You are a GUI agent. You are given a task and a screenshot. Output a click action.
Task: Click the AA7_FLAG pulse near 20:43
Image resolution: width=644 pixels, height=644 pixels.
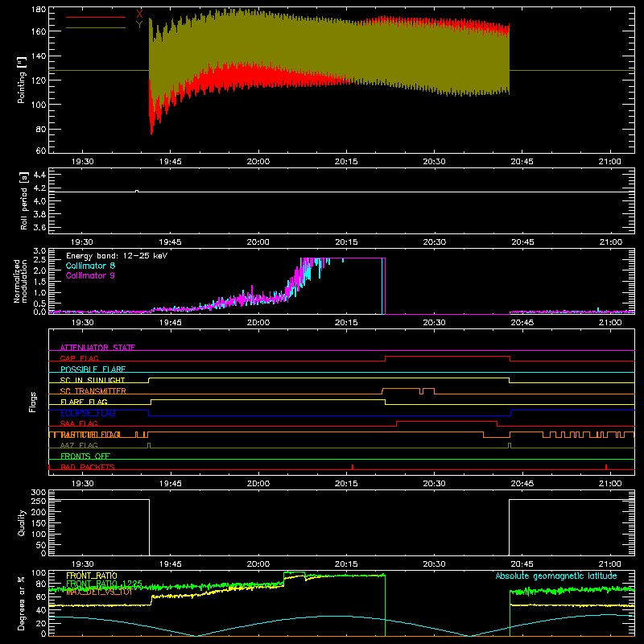click(510, 445)
